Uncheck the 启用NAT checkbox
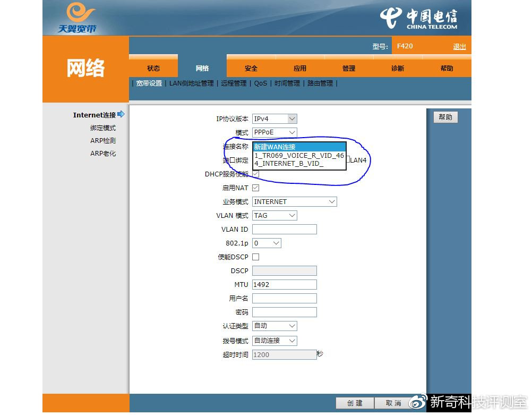Image resolution: width=532 pixels, height=415 pixels. (x=255, y=188)
